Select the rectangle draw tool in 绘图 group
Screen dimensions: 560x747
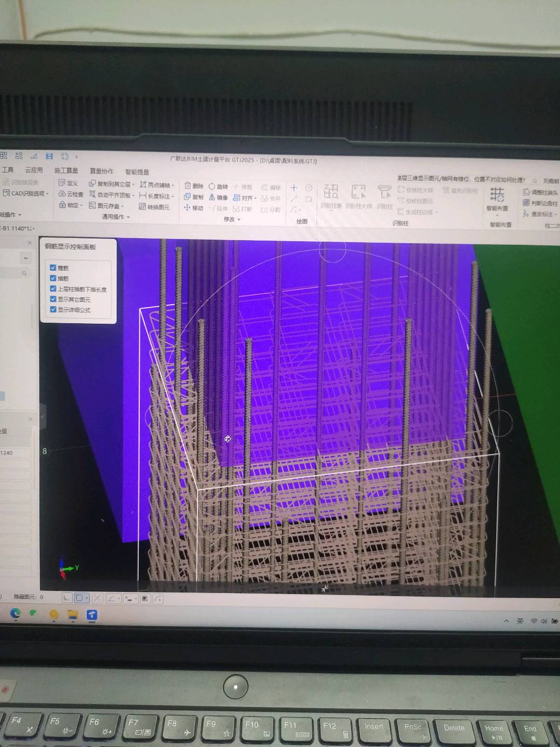[309, 199]
